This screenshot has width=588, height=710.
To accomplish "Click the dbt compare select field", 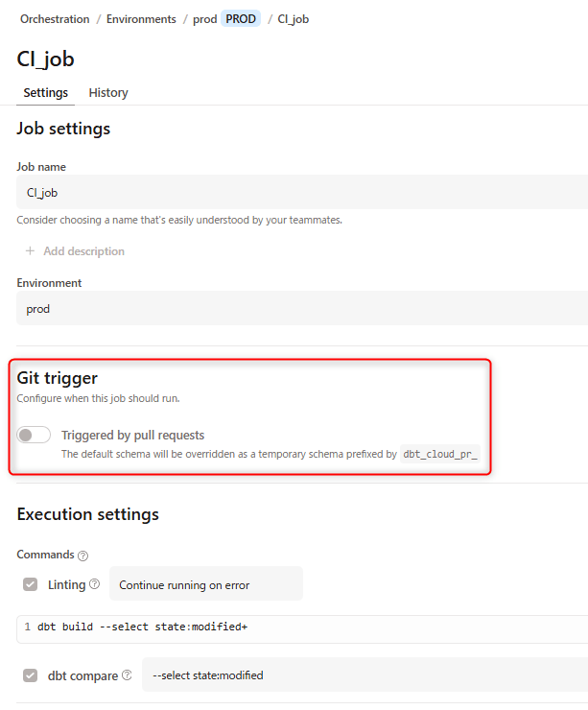I will click(x=365, y=675).
